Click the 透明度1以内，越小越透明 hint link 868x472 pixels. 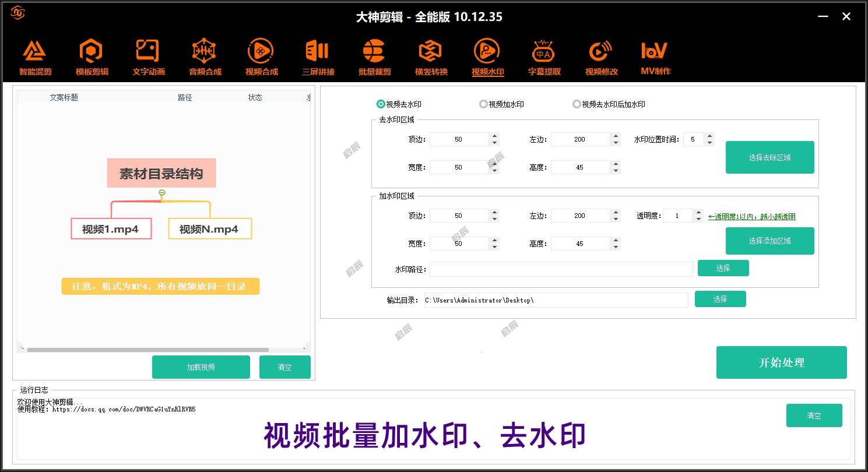click(752, 217)
